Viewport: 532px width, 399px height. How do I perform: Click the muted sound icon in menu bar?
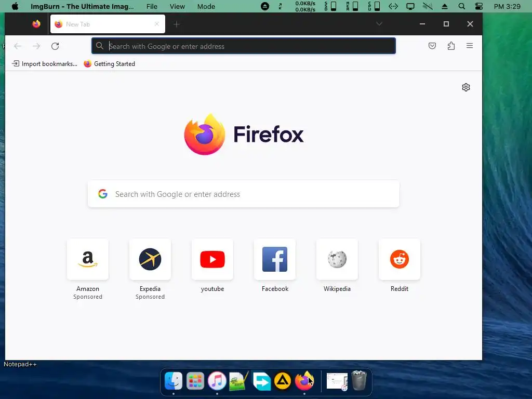point(428,6)
